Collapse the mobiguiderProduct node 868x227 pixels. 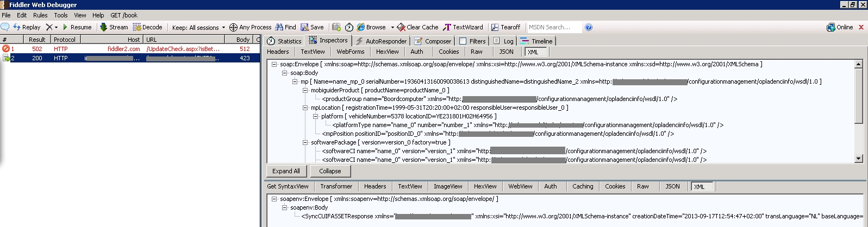(x=305, y=90)
